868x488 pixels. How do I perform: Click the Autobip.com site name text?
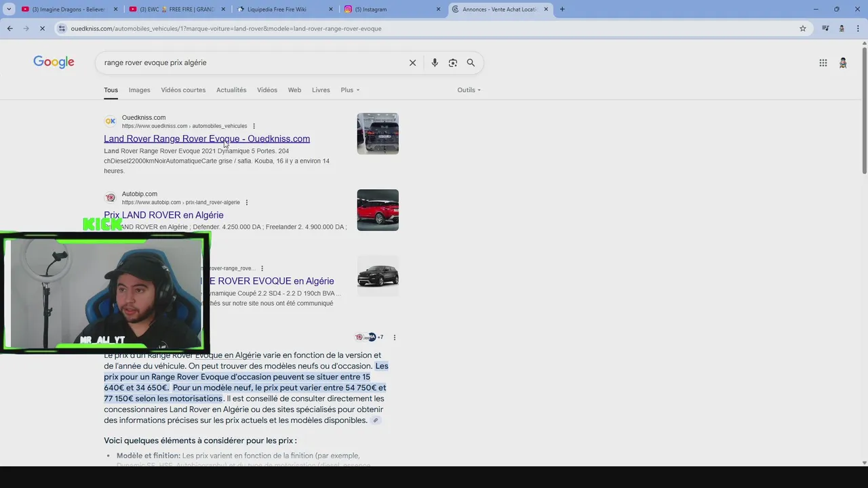pos(140,195)
